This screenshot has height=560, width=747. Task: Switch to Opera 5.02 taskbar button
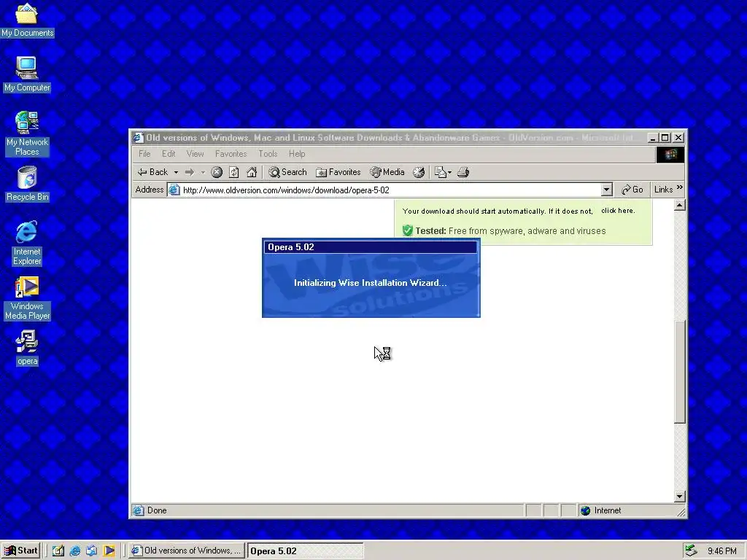tap(306, 551)
